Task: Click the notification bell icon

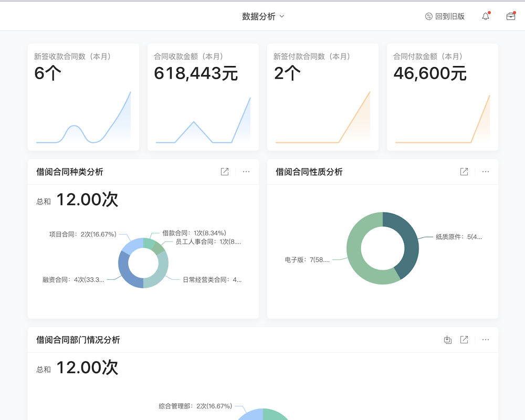Action: click(x=485, y=16)
